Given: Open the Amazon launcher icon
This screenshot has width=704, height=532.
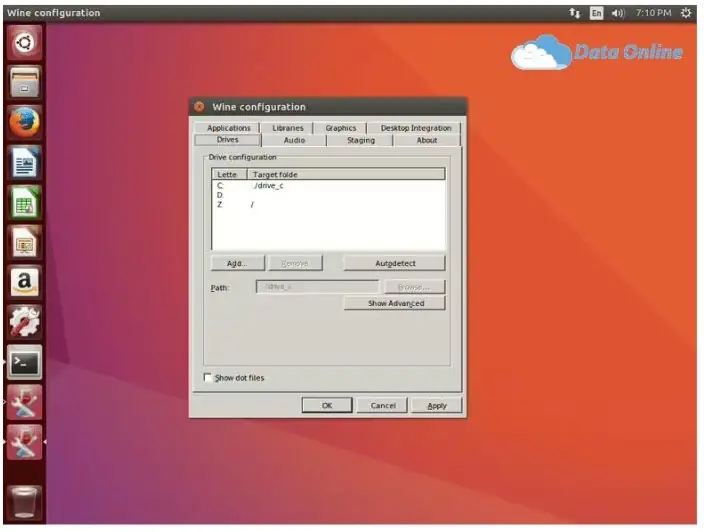Looking at the screenshot, I should (x=24, y=282).
